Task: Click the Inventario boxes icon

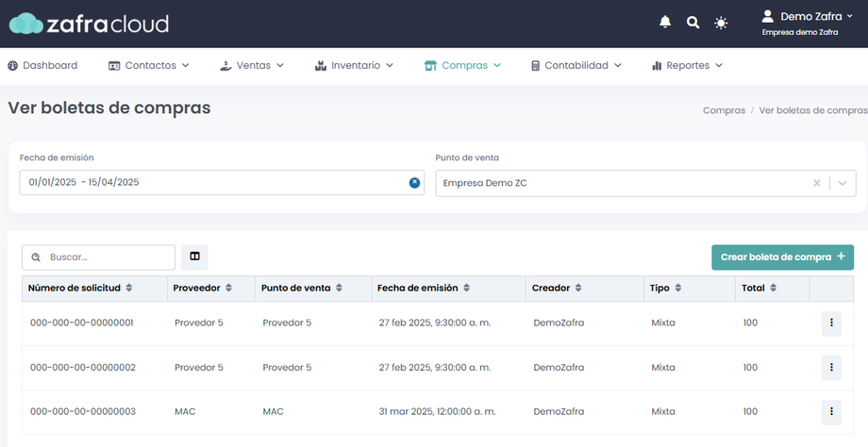Action: point(320,66)
